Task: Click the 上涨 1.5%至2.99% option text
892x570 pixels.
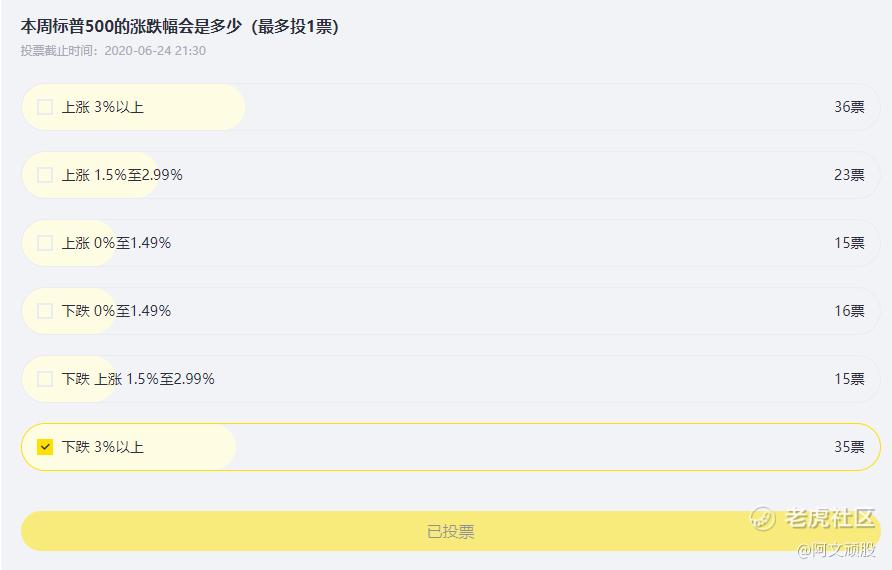Action: click(122, 175)
